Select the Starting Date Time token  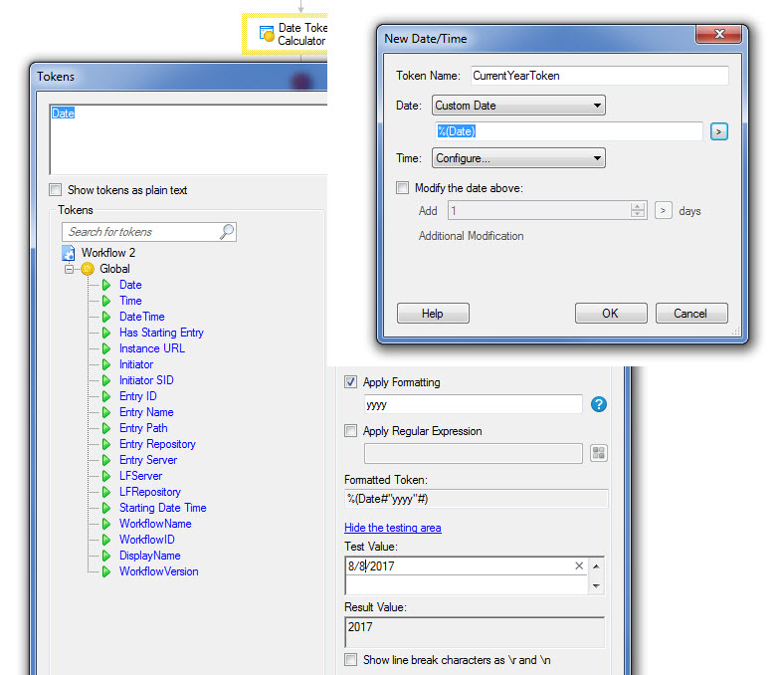click(162, 508)
